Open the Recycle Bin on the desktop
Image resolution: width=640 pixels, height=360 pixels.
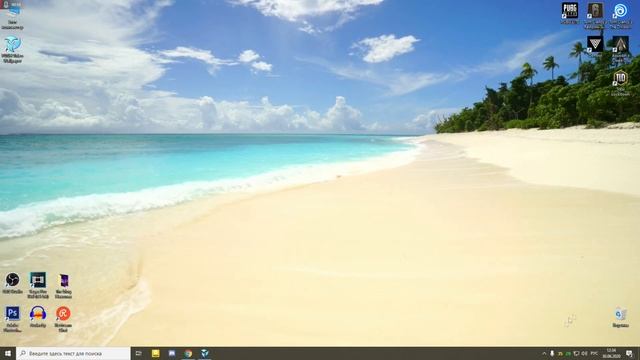coord(620,317)
